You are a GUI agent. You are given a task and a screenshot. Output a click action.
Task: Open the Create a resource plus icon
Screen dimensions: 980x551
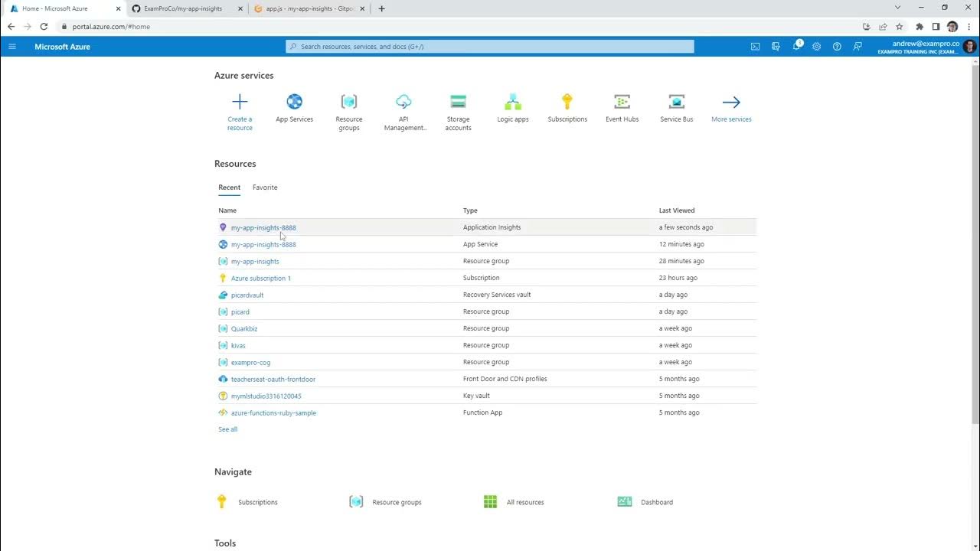point(240,102)
